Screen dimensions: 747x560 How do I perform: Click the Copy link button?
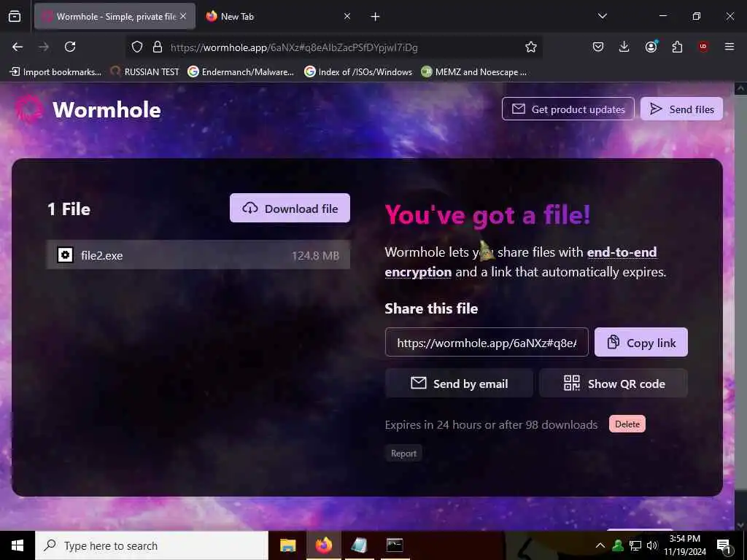(640, 343)
